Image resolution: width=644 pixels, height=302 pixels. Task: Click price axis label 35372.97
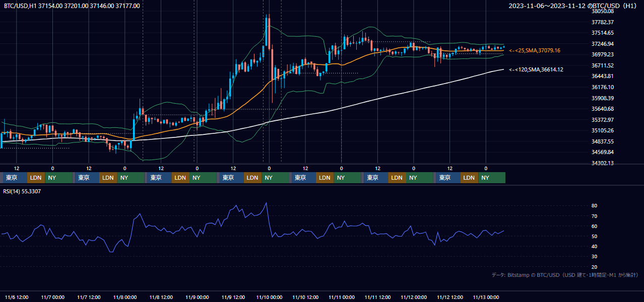pyautogui.click(x=602, y=120)
